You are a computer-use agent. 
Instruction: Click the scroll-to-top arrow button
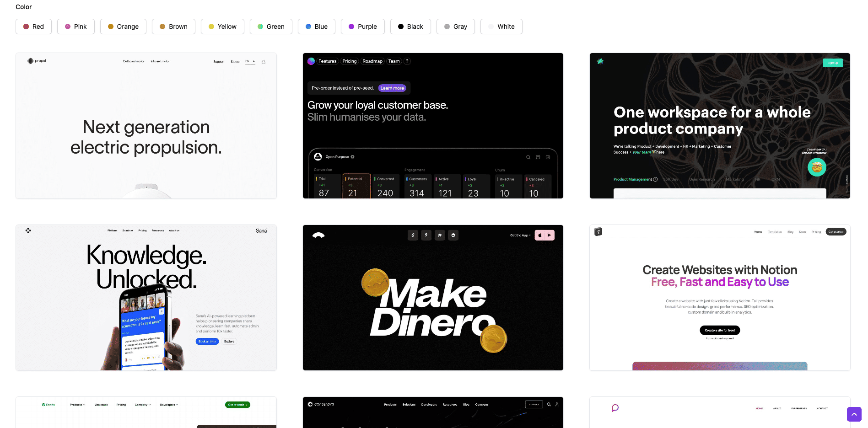point(854,414)
